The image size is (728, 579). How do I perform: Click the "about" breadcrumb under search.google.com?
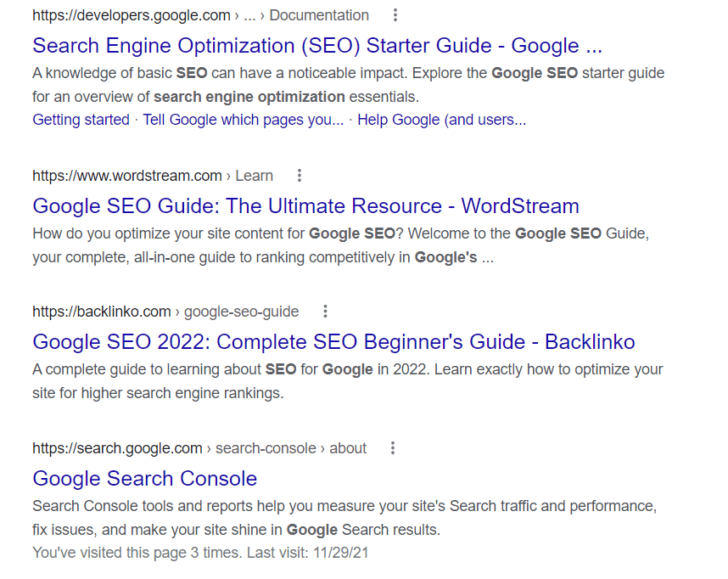click(x=348, y=447)
